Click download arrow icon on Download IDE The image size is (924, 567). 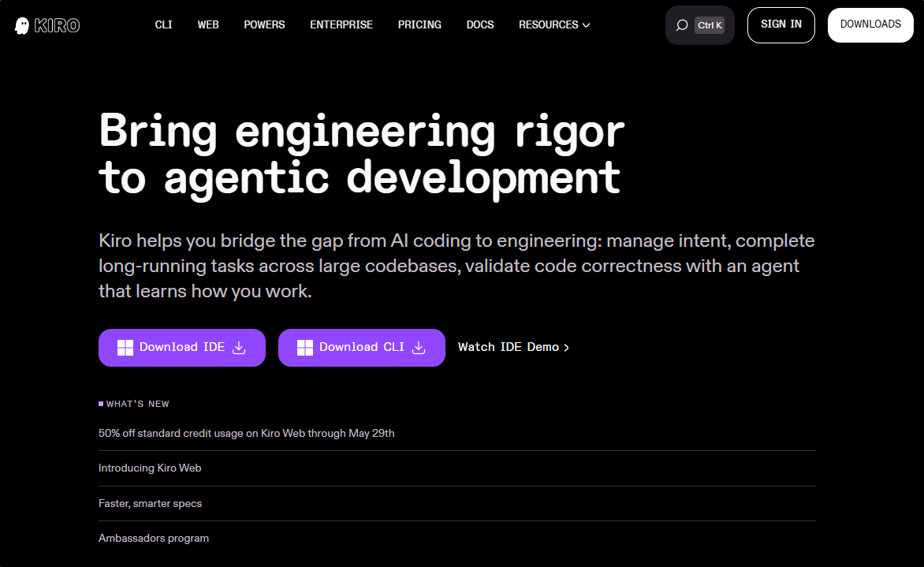tap(239, 348)
